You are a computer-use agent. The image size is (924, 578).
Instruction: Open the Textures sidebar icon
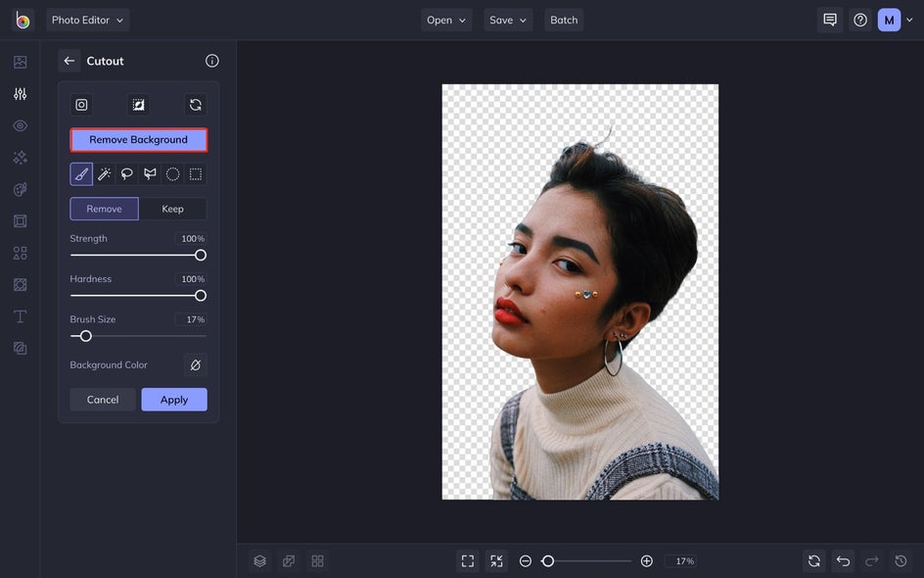tap(20, 349)
